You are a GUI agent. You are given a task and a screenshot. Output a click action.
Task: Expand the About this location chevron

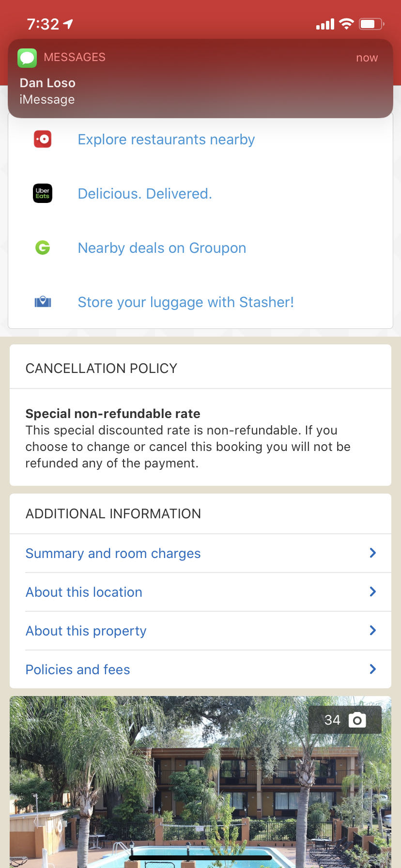[x=372, y=592]
